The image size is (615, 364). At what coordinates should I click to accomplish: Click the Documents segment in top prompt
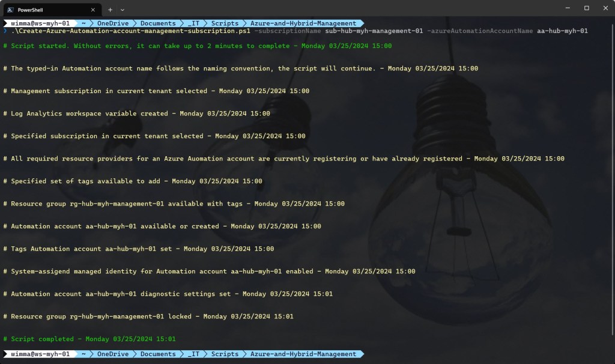158,23
